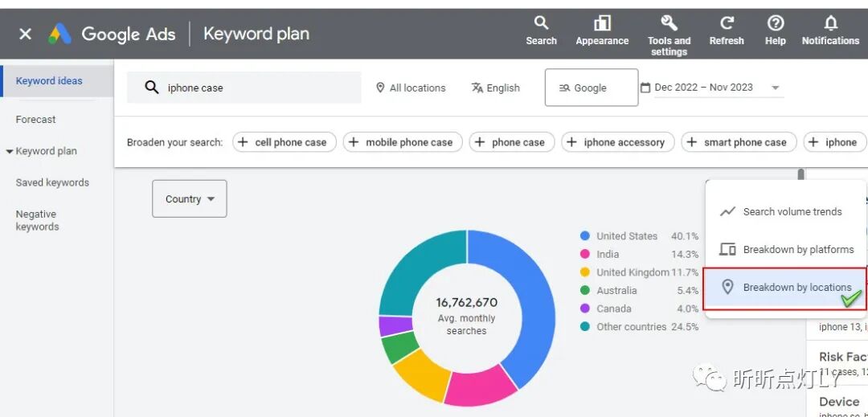Add the iphone suggestion chip
This screenshot has height=417, width=868.
click(x=835, y=142)
